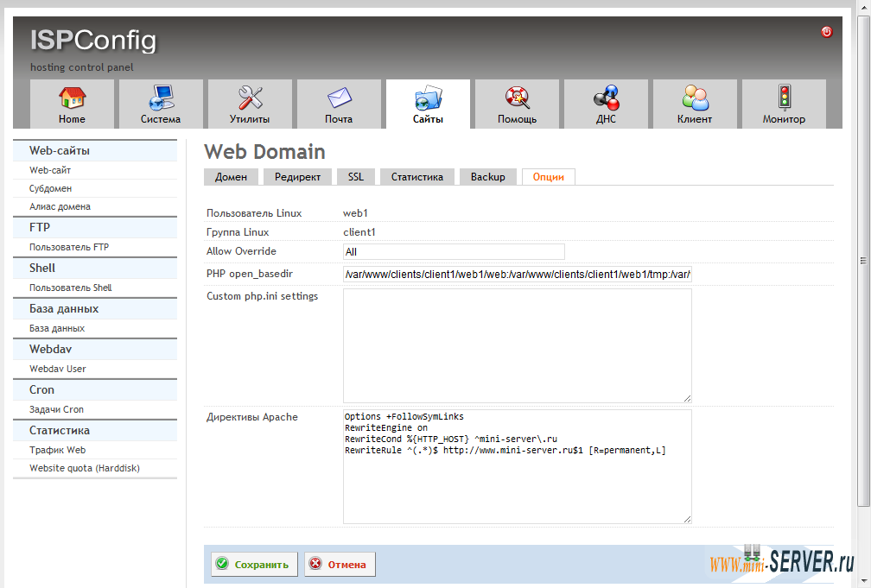Open the Home module icon

point(72,98)
